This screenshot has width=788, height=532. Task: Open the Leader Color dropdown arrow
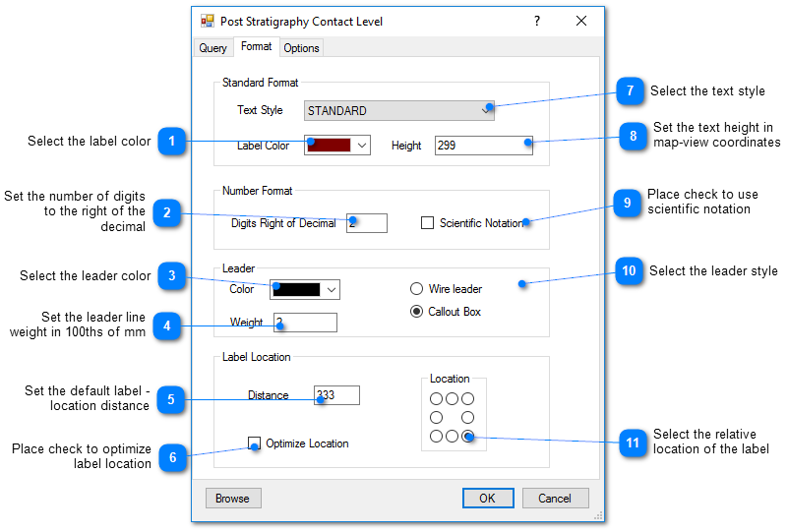[x=332, y=289]
